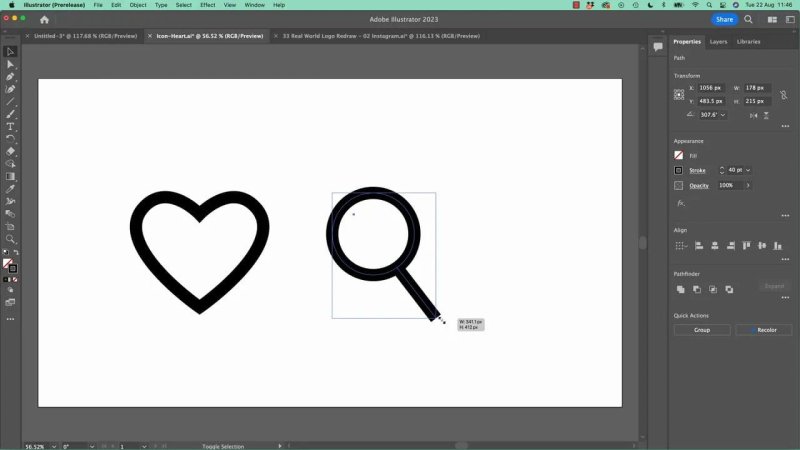Open the artboard number dropdown in the status bar
This screenshot has width=800, height=450.
[144, 446]
